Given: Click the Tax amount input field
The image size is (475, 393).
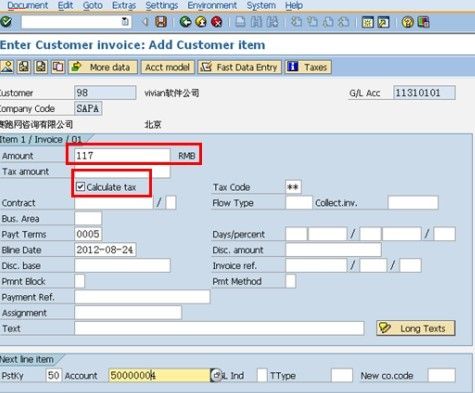Looking at the screenshot, I should tap(122, 171).
